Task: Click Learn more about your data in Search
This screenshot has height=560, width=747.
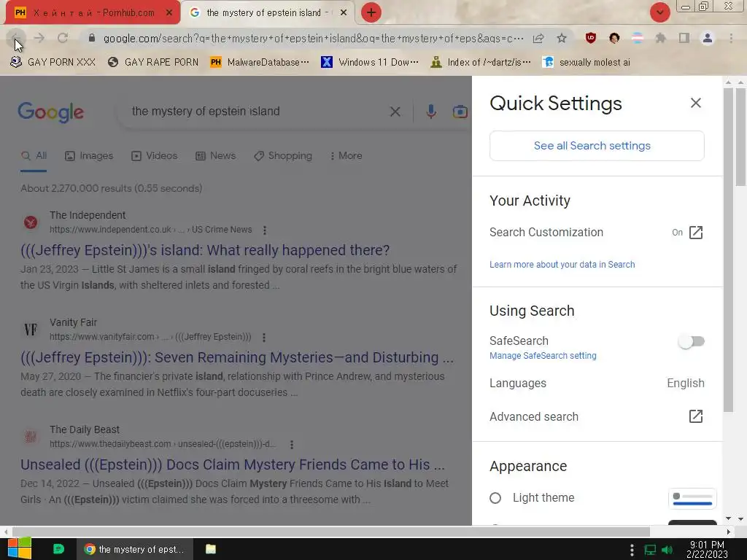Action: coord(562,264)
